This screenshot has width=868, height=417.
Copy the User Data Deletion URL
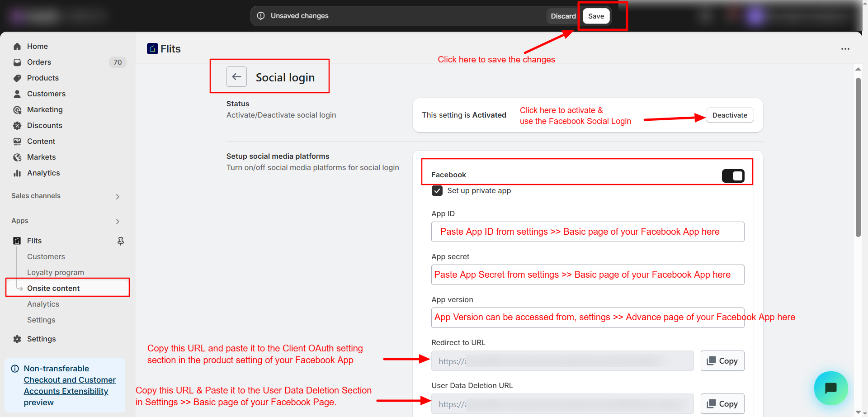tap(722, 404)
